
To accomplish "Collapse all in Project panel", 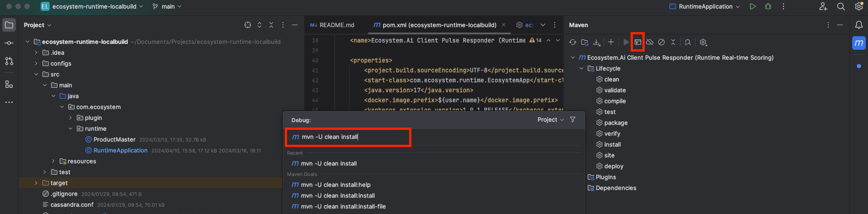I will [x=271, y=25].
